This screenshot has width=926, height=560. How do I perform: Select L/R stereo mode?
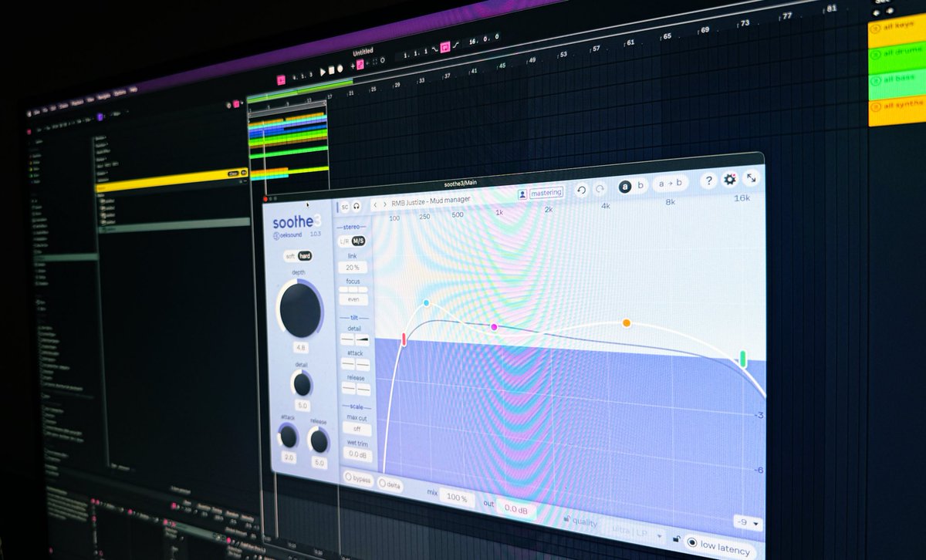pyautogui.click(x=343, y=241)
